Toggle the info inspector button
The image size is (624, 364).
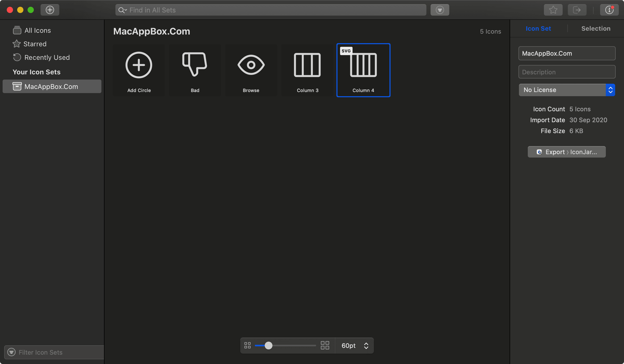(x=609, y=10)
